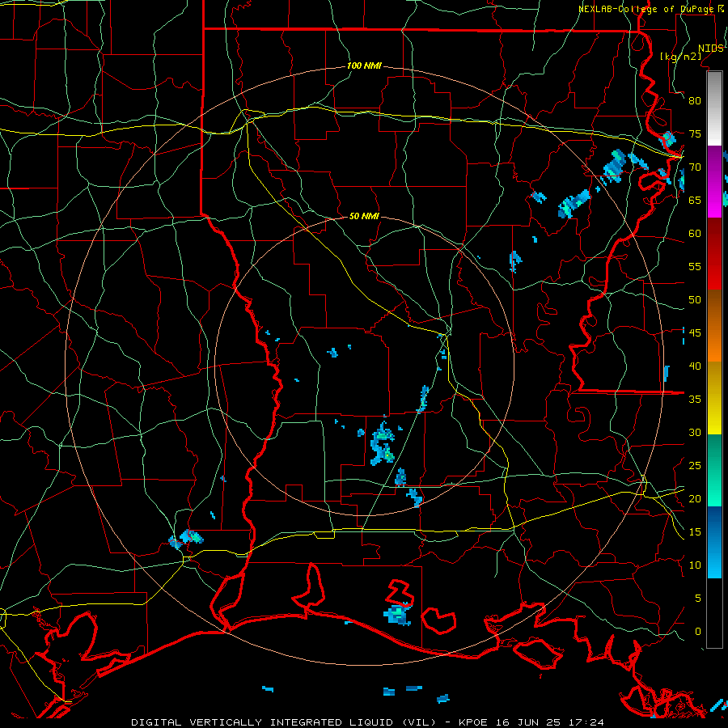The image size is (728, 728).
Task: Click the "KPOE" radar site identifier
Action: click(473, 722)
